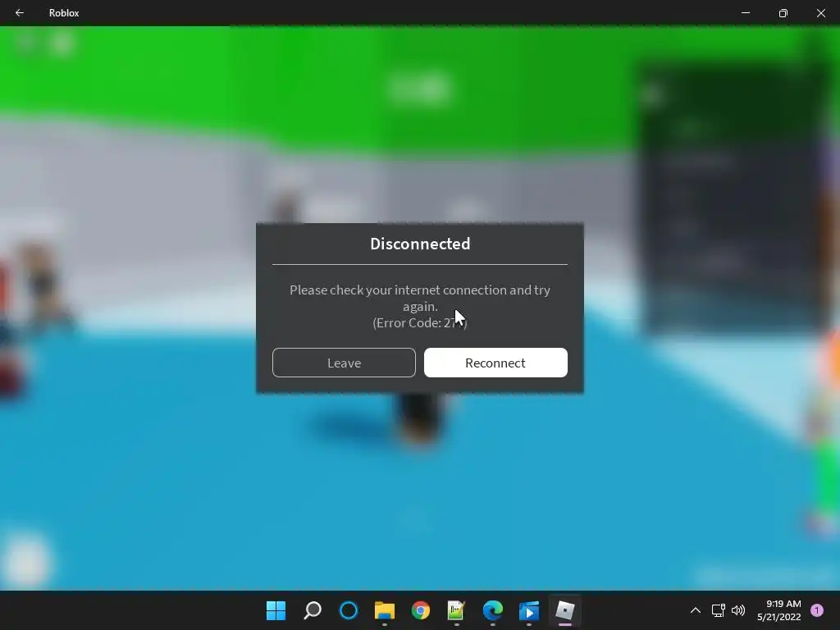Viewport: 840px width, 630px height.
Task: Click the Reconnect button
Action: (x=495, y=363)
